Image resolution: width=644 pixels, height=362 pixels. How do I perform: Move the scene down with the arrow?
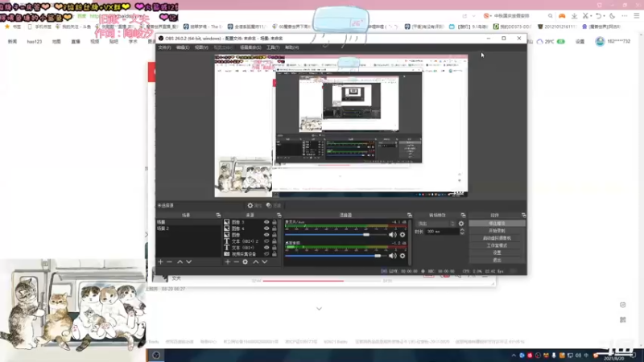pyautogui.click(x=189, y=262)
